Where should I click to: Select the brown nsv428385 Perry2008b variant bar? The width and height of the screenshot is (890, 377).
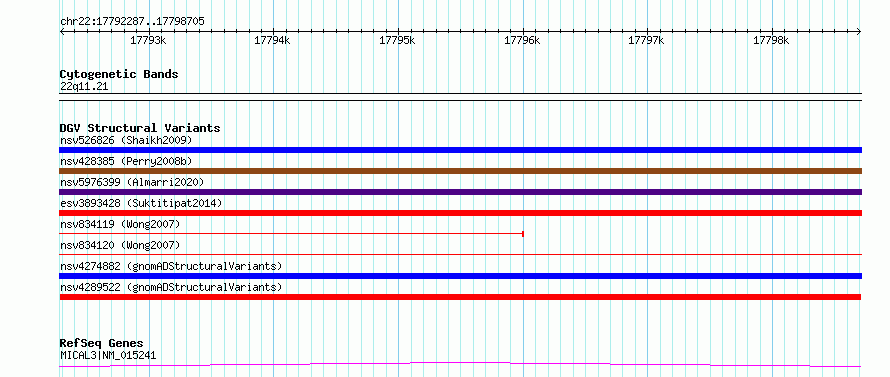pos(460,171)
